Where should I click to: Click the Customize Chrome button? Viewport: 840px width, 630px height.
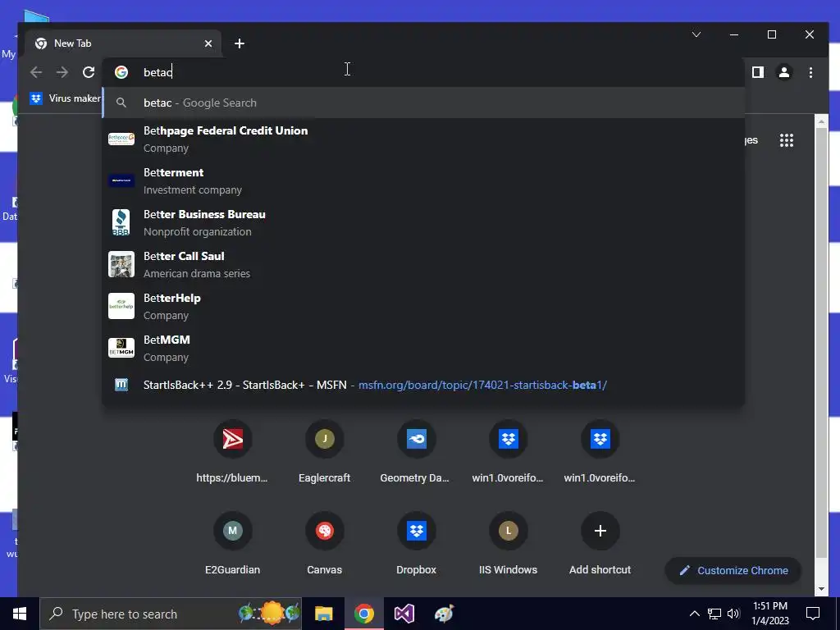[x=733, y=571]
